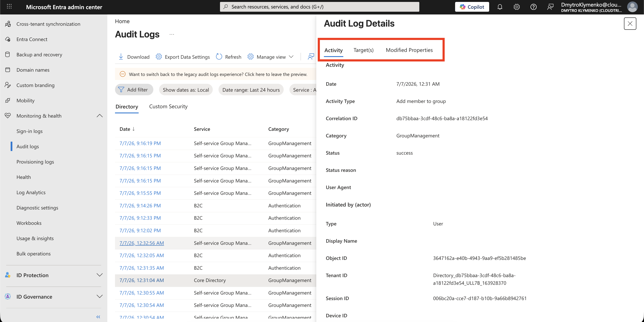Open Health in the sidebar
Screen dimensions: 644x322
pos(23,177)
